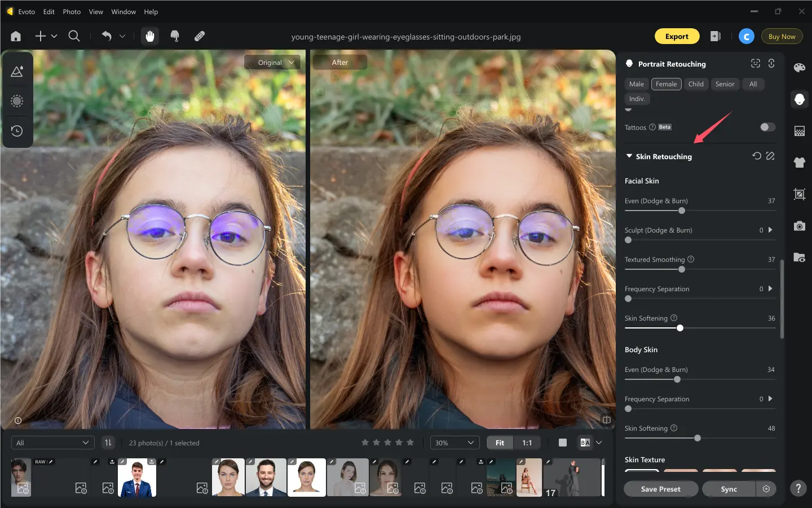Enable the Tattoos toggle
The width and height of the screenshot is (812, 508).
pyautogui.click(x=767, y=127)
